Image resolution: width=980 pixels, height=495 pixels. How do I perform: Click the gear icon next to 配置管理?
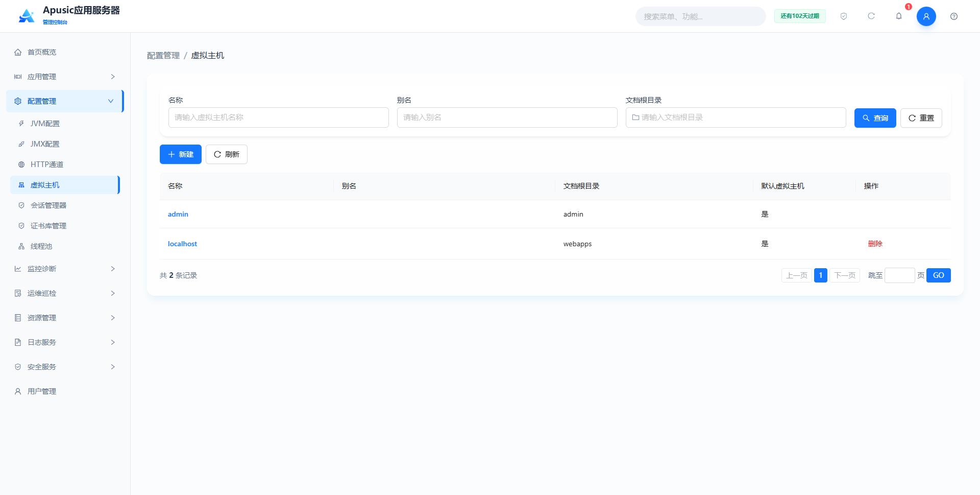pyautogui.click(x=18, y=101)
